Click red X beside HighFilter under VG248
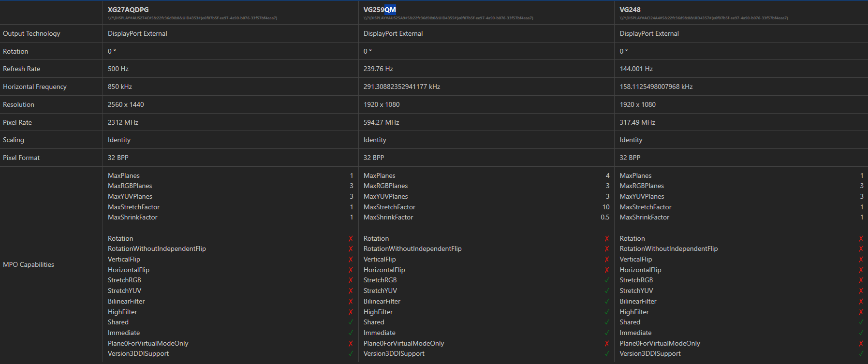 click(x=861, y=312)
